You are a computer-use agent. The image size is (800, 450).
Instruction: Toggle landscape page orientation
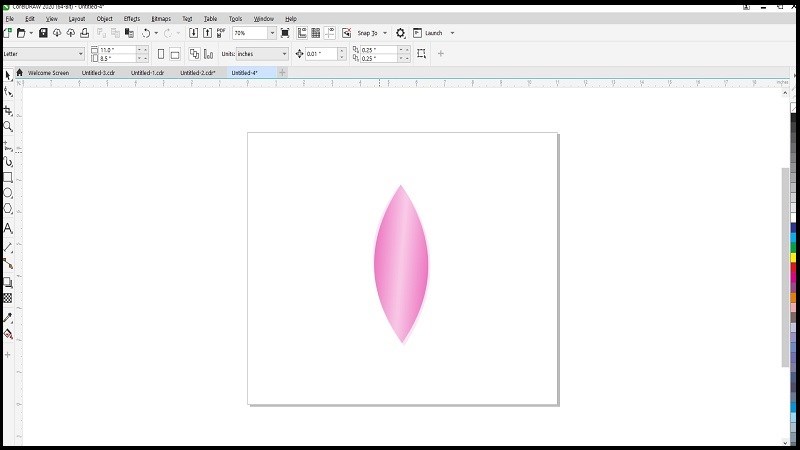click(x=175, y=54)
